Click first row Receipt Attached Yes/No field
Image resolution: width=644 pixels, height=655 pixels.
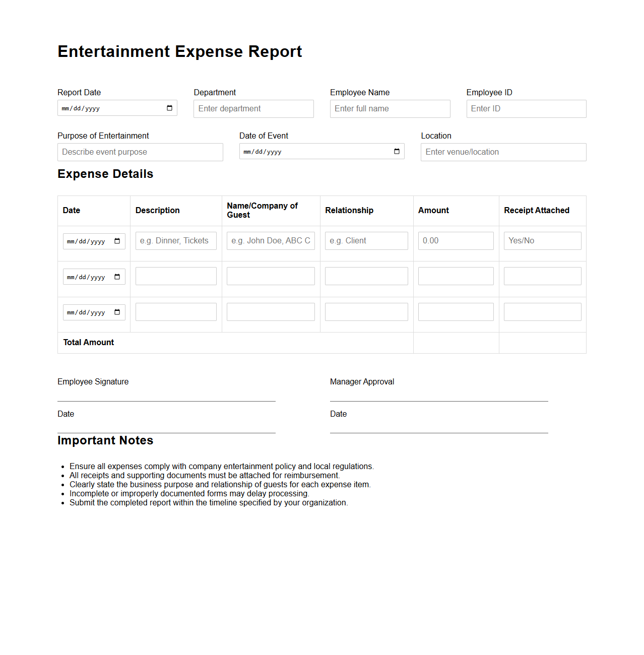[x=542, y=241]
